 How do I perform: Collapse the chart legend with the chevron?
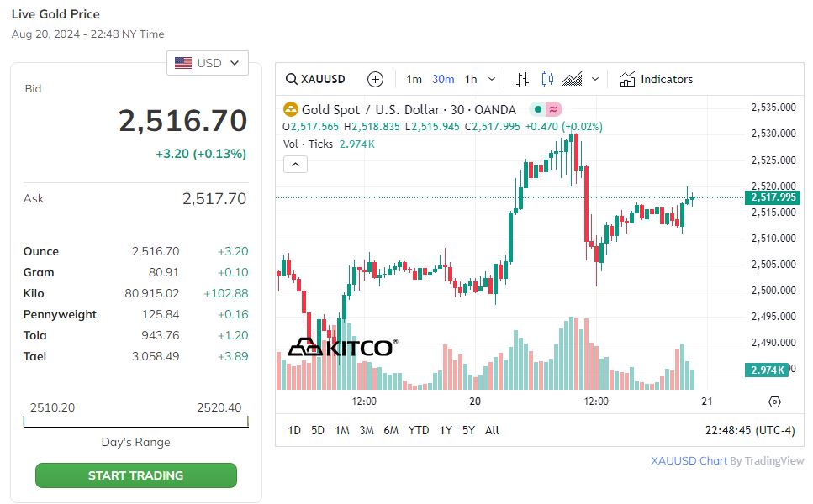(x=295, y=164)
